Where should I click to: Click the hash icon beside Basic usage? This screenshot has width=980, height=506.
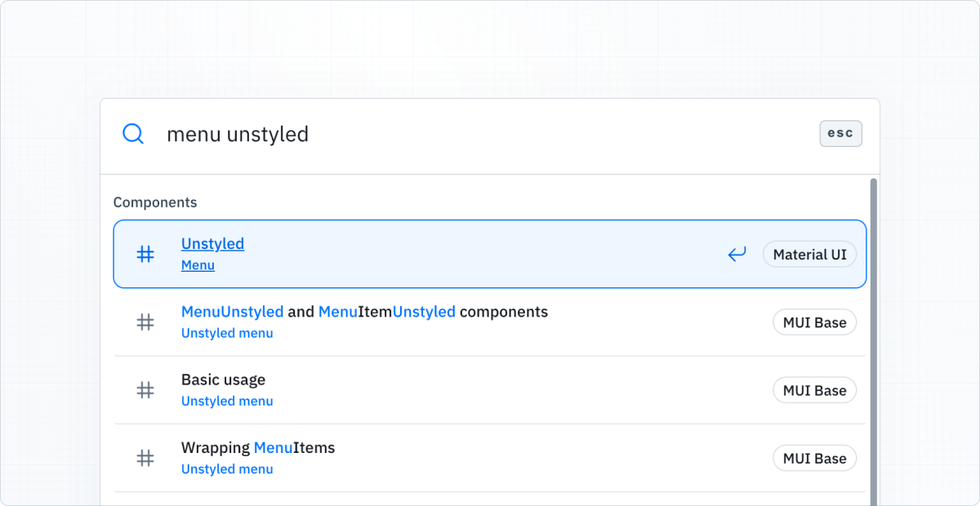pos(145,390)
